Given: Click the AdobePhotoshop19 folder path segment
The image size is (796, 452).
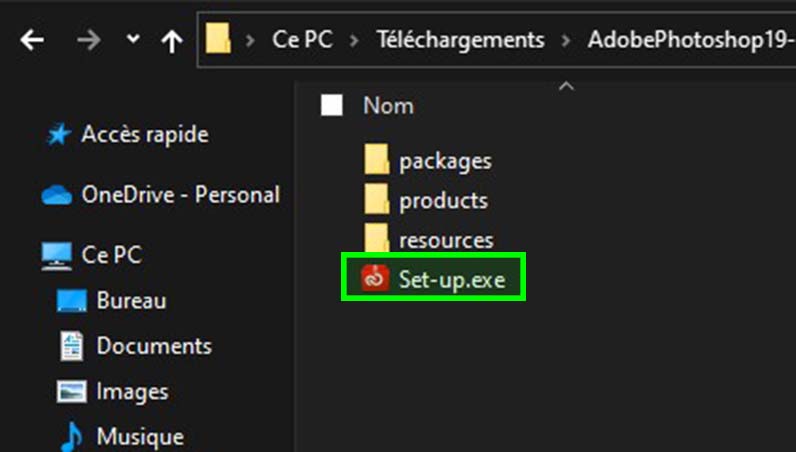Looking at the screenshot, I should (x=690, y=41).
